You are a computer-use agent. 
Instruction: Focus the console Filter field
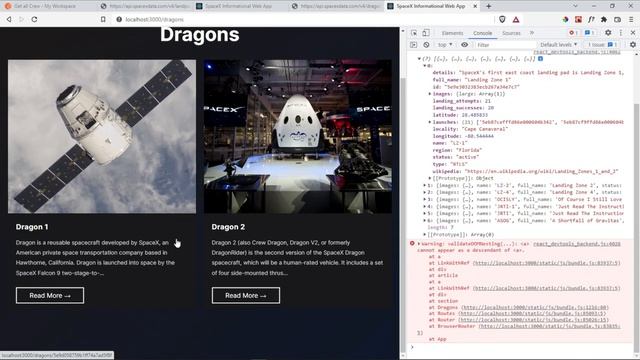[x=505, y=45]
